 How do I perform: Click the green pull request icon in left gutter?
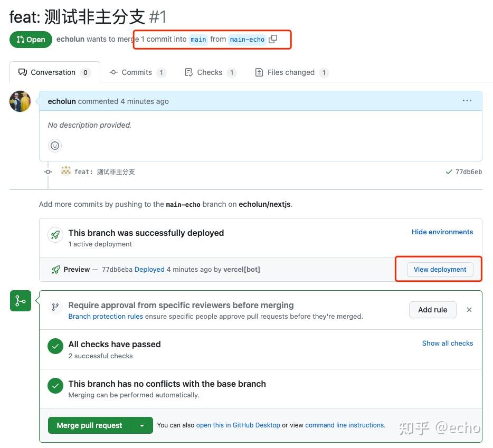[20, 301]
